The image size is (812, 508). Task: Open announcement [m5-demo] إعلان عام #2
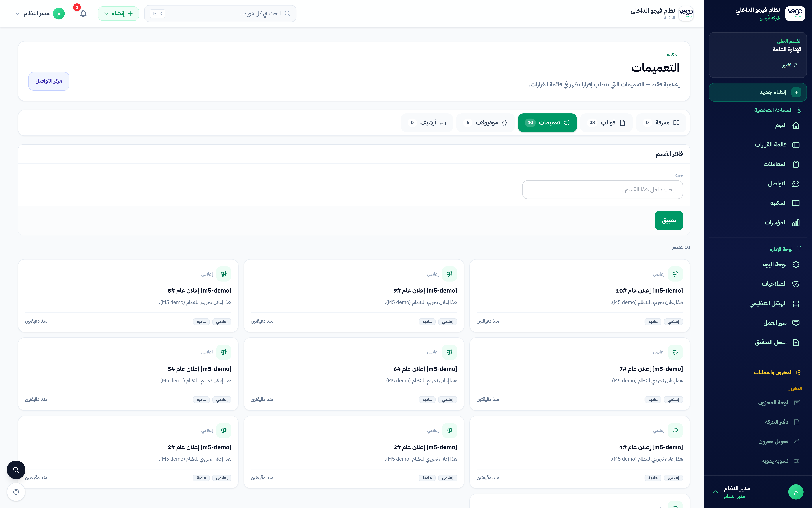[199, 447]
